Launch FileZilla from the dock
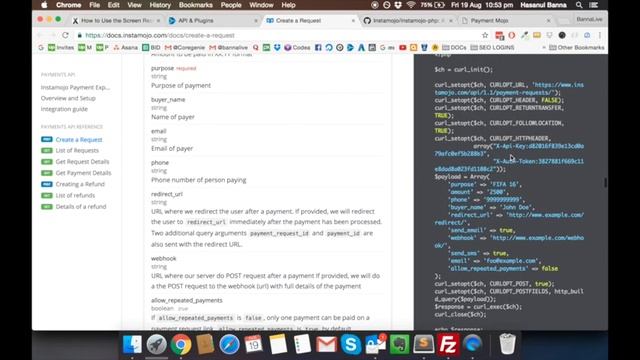Image resolution: width=640 pixels, height=360 pixels. [x=448, y=344]
